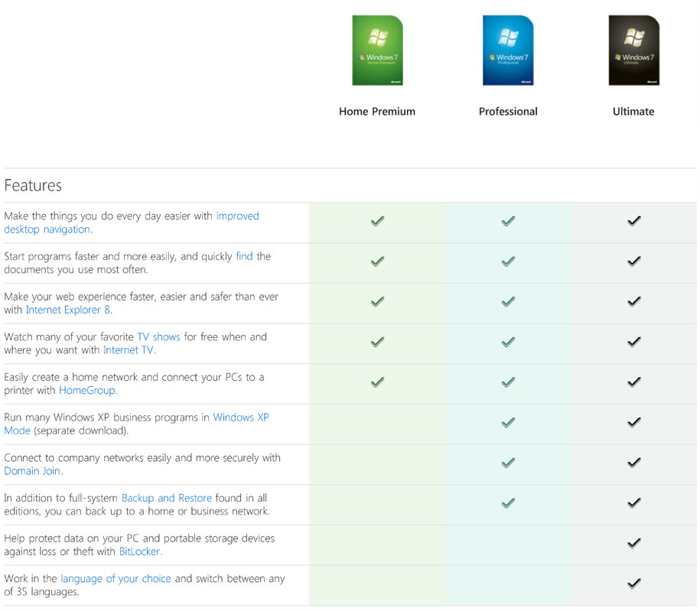Click Ultimate checkmark for 35 languages row

coord(634,583)
